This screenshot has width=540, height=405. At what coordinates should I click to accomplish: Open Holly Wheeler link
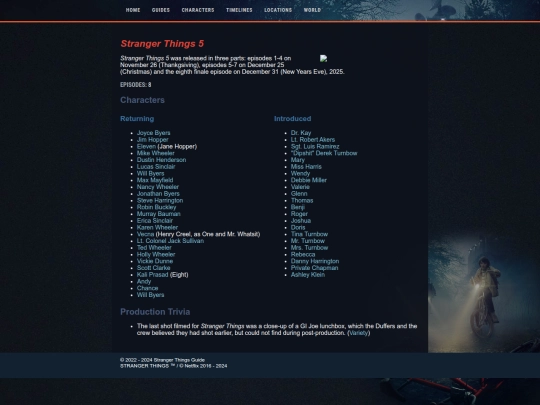[156, 255]
